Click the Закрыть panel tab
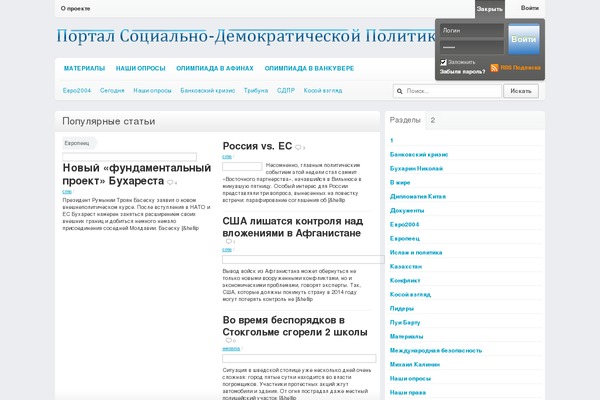Viewport: 600px width, 400px height. click(490, 9)
